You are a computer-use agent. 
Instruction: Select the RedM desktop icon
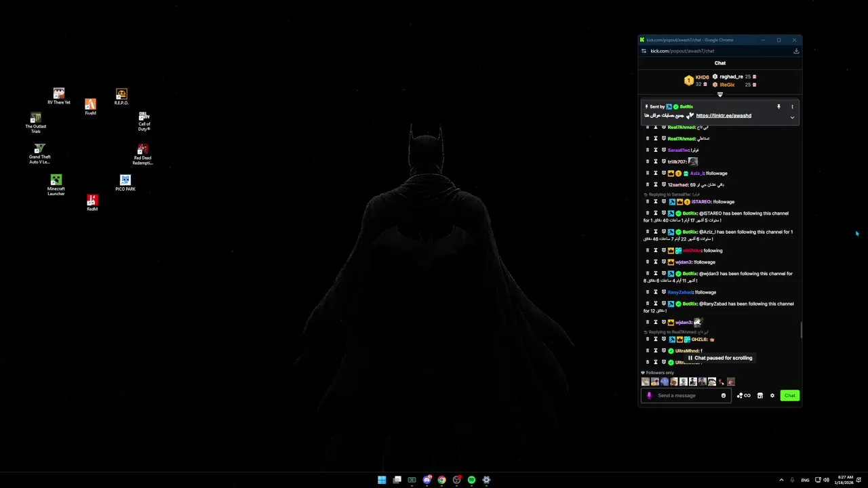pos(92,203)
